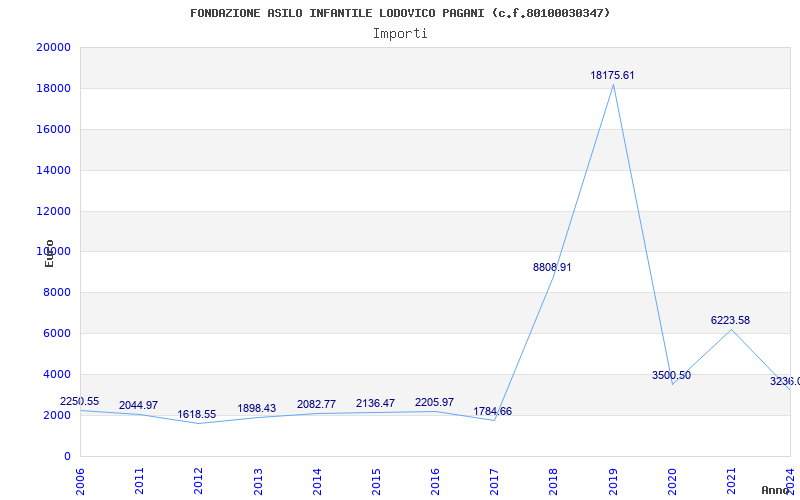800x500 pixels.
Task: Click data label 2250.55 for 2006
Action: [80, 402]
